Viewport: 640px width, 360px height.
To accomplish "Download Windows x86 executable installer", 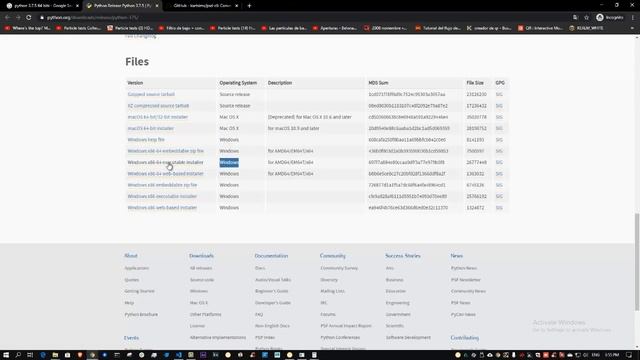I will pyautogui.click(x=162, y=196).
